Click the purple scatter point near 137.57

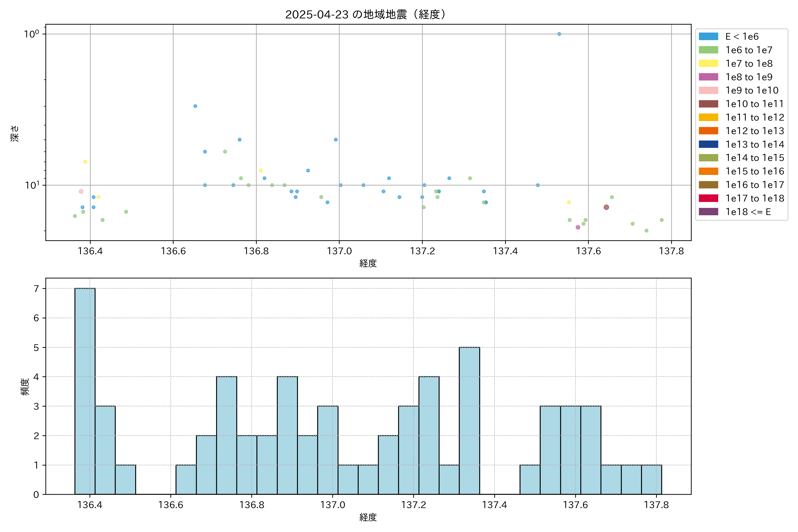click(x=578, y=227)
